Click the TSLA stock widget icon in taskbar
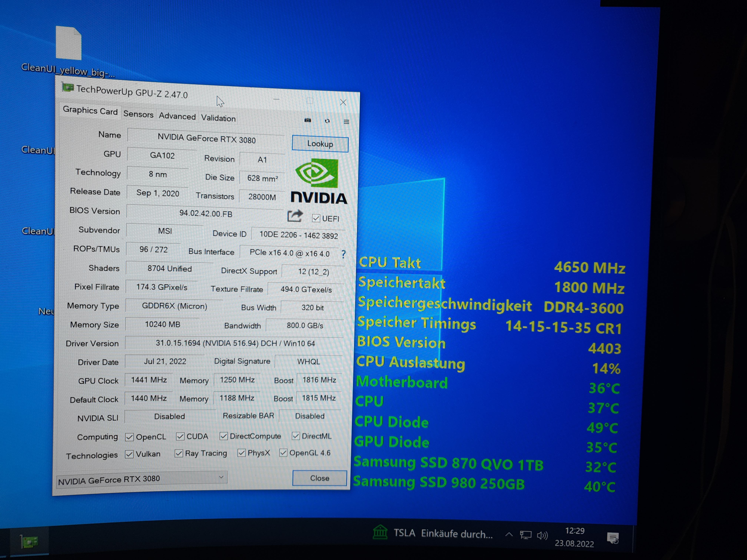This screenshot has width=747, height=560. (x=380, y=532)
